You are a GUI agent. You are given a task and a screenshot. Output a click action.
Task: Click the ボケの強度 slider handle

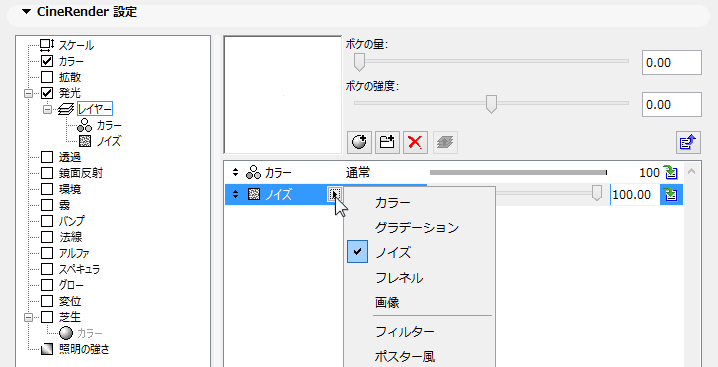491,104
